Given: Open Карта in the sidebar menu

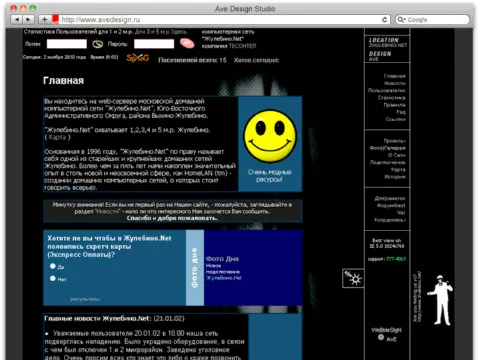Looking at the screenshot, I should [x=398, y=170].
